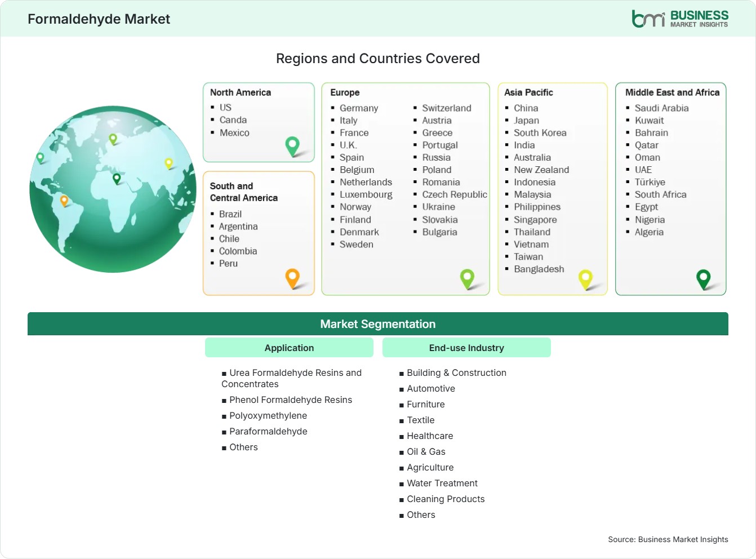The height and width of the screenshot is (559, 756).
Task: Click the Market Segmentation banner
Action: pos(378,324)
